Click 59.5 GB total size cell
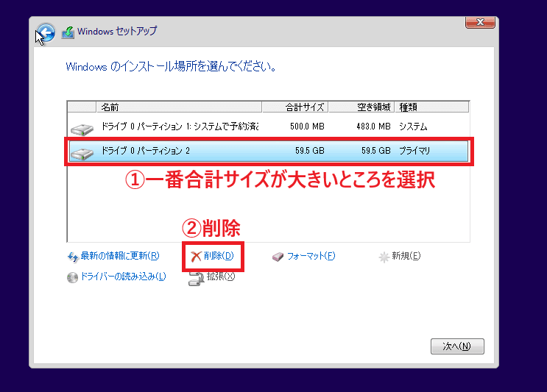 (310, 151)
